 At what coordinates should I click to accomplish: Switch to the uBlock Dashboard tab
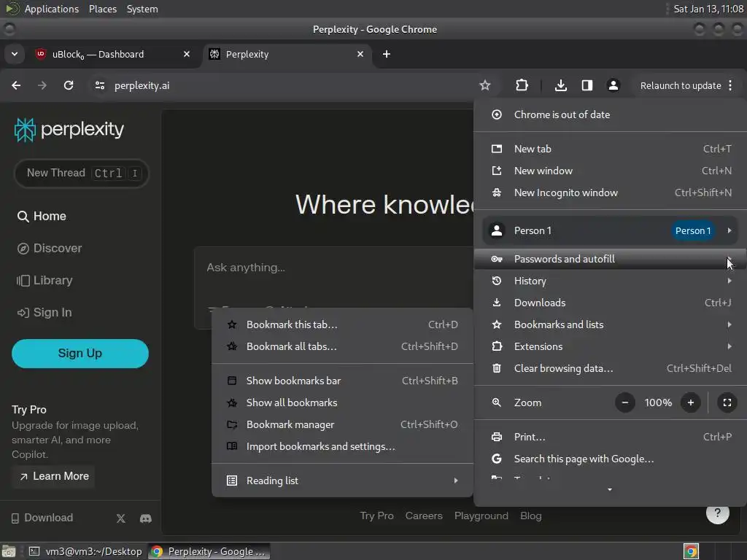tap(113, 54)
